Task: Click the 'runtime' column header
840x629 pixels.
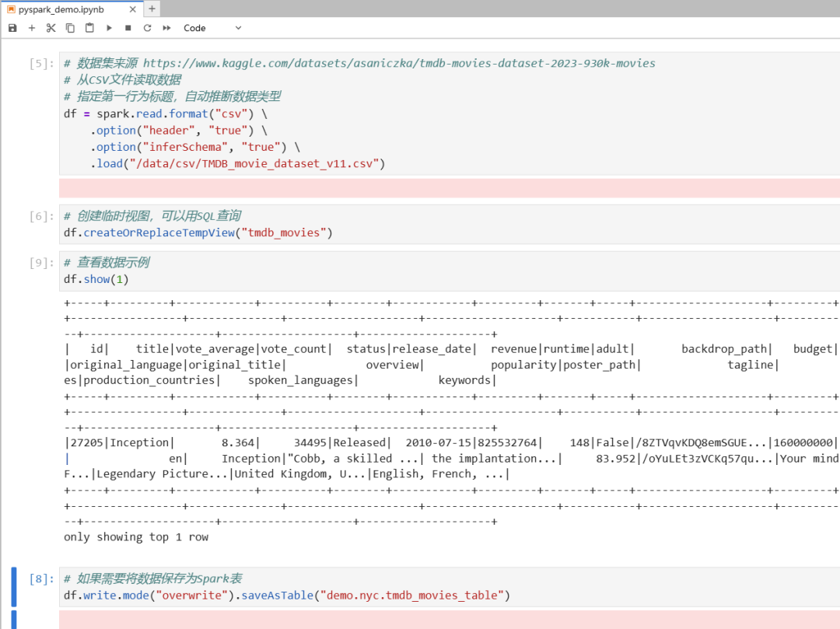Action: 566,349
